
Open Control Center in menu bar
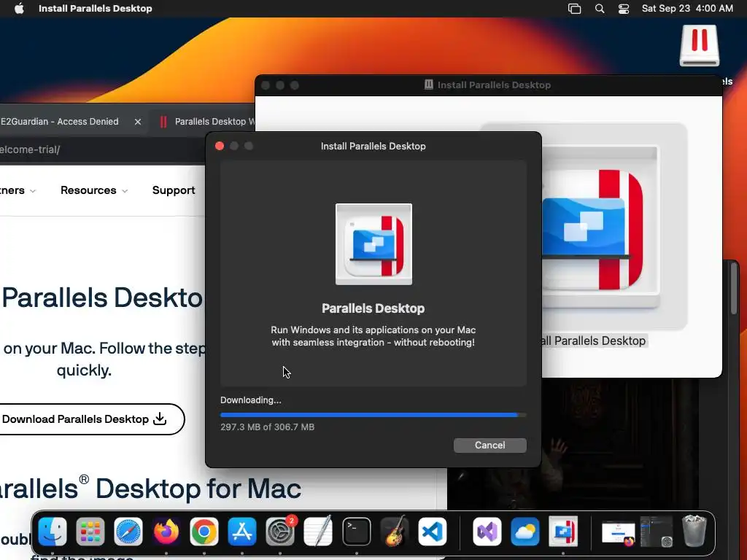tap(624, 9)
